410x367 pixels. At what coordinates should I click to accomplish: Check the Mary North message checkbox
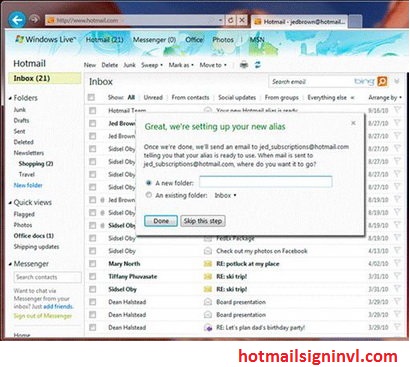(x=93, y=264)
